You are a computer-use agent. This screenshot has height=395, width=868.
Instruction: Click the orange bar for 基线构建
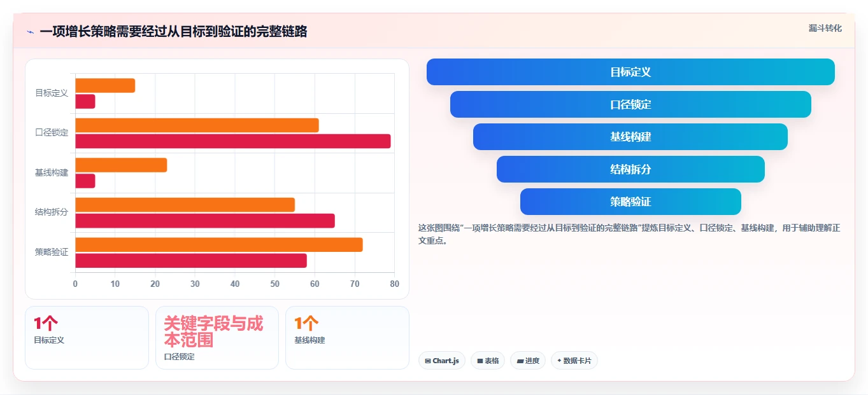click(x=121, y=165)
